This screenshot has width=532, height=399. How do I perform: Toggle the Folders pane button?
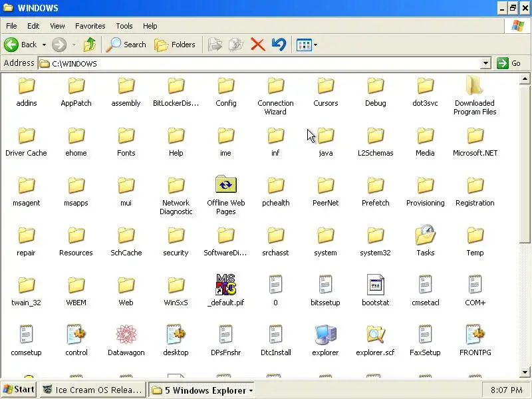tap(175, 45)
